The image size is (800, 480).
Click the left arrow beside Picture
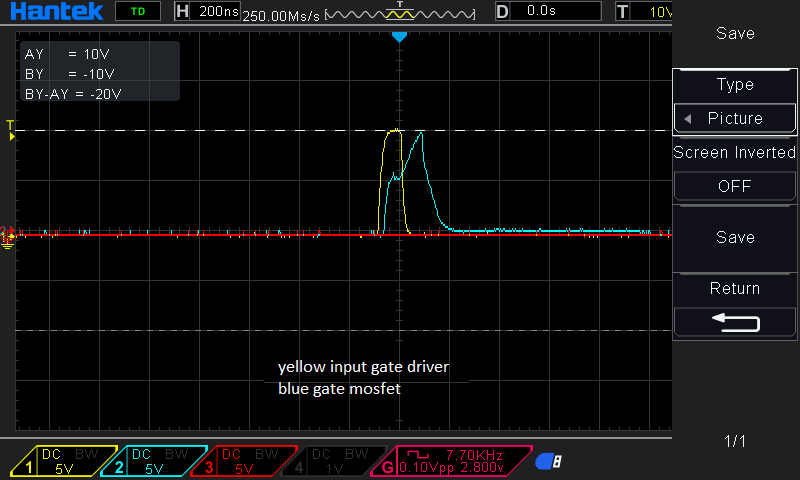(x=688, y=119)
